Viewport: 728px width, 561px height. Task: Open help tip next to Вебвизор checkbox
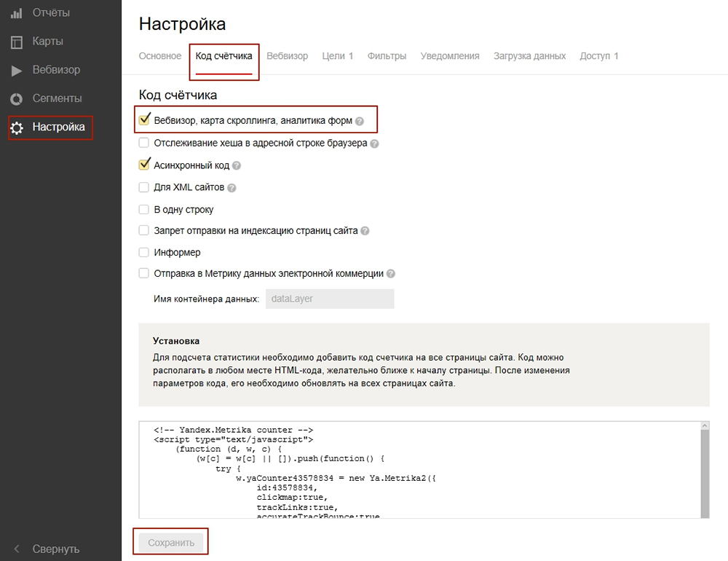(359, 119)
